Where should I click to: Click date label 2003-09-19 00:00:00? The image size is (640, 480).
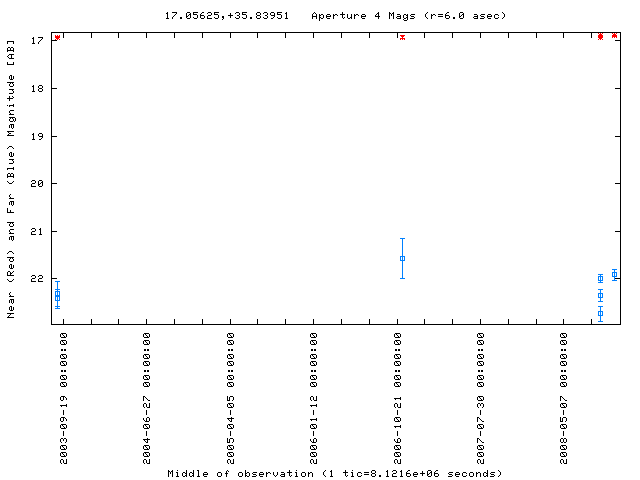64,398
